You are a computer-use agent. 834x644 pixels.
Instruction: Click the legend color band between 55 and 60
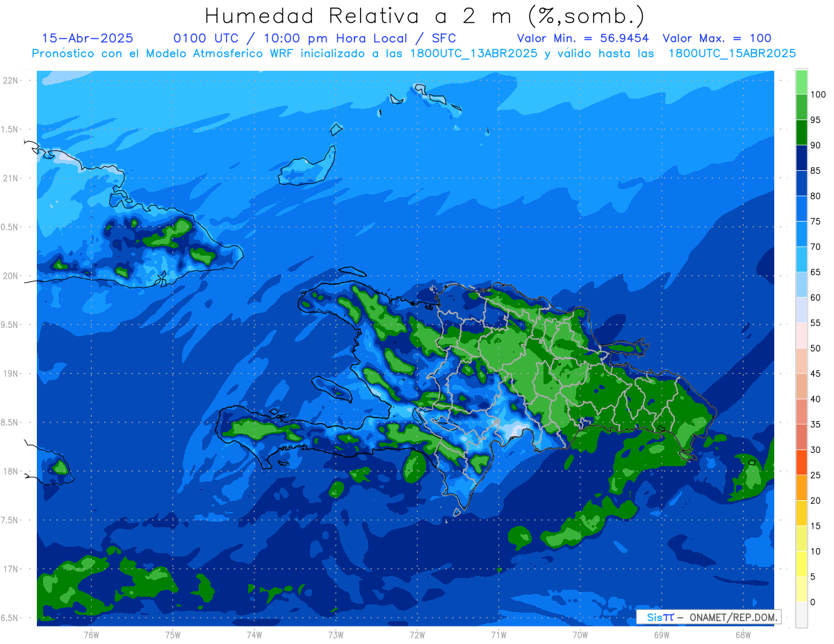(801, 310)
